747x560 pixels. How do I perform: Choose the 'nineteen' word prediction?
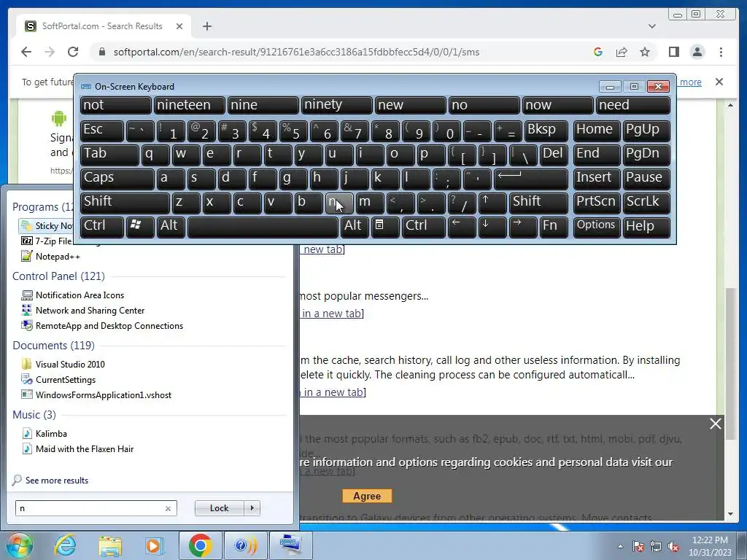pyautogui.click(x=189, y=105)
